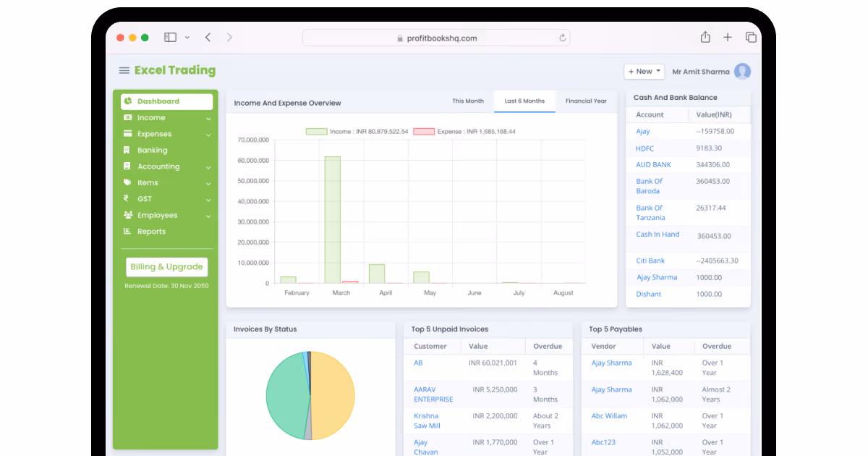Toggle the Expense legend swatch
Image resolution: width=868 pixels, height=456 pixels.
424,132
